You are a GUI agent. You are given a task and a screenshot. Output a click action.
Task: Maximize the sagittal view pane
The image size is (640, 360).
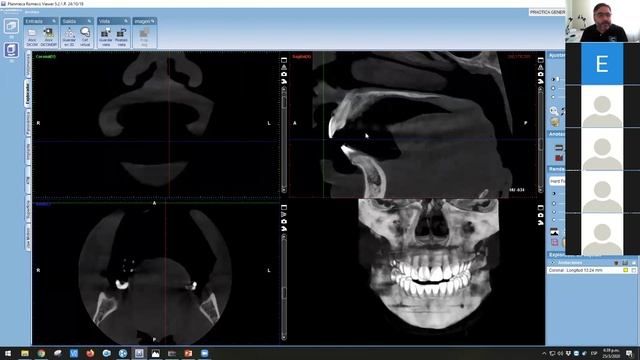[x=540, y=60]
